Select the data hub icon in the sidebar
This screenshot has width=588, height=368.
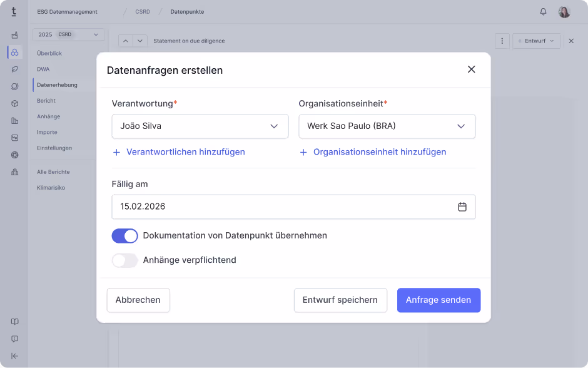[x=14, y=53]
